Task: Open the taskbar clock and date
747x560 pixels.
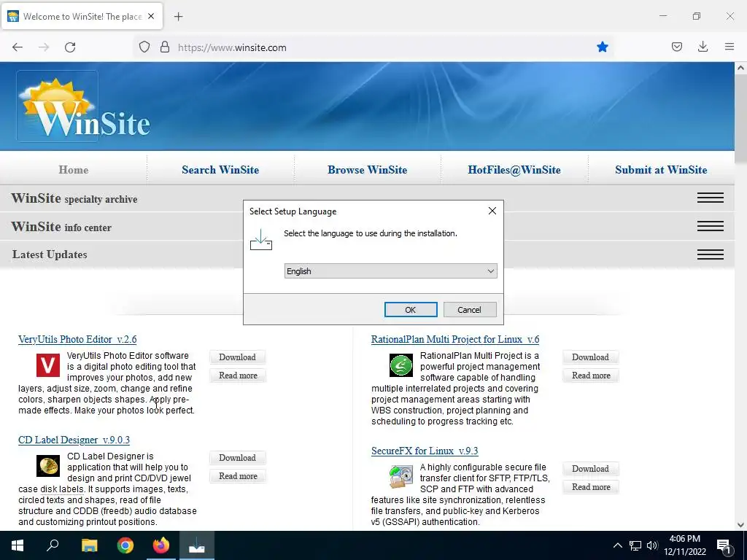Action: point(684,545)
